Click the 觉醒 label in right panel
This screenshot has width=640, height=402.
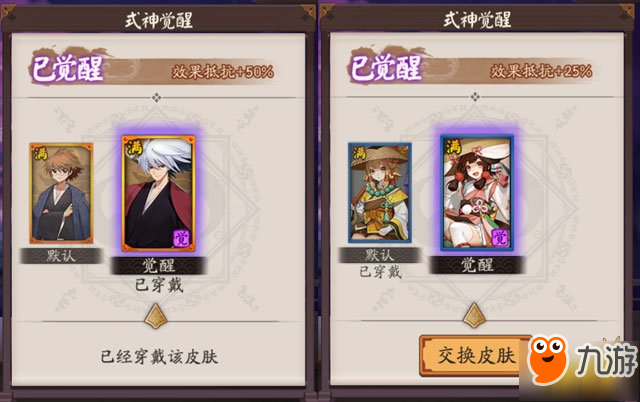pyautogui.click(x=477, y=265)
